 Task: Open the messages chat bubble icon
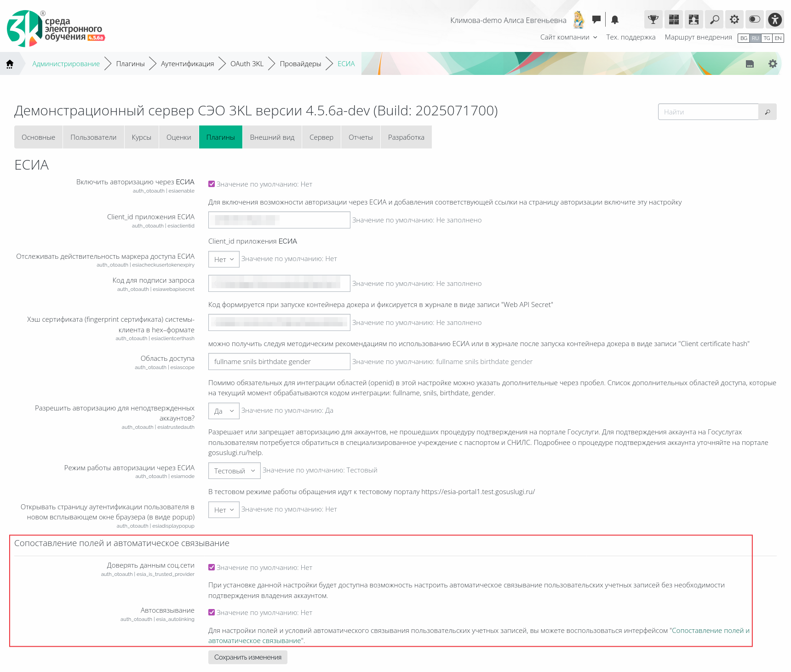click(x=596, y=19)
